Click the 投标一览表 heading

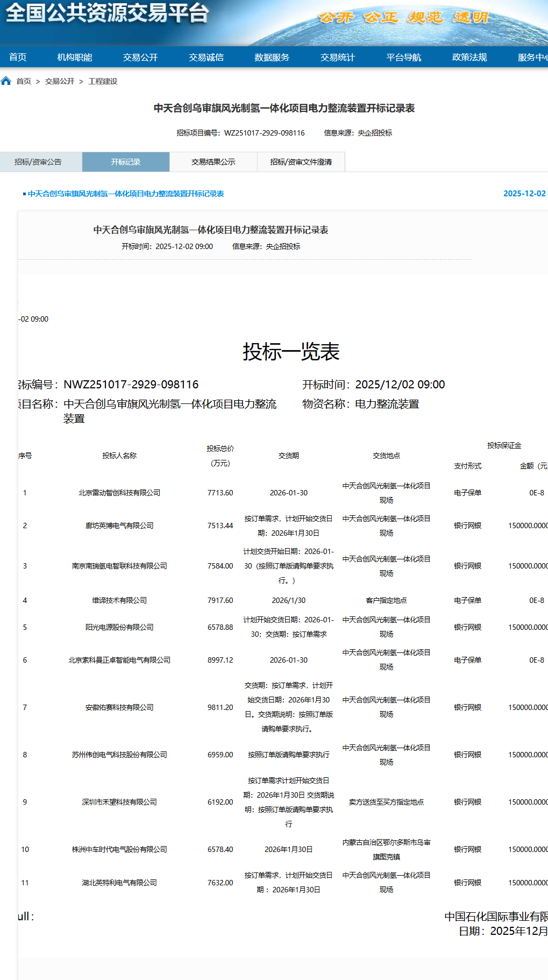point(291,352)
